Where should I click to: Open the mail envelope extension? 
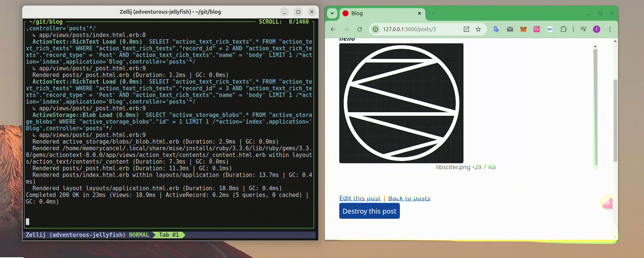[510, 29]
